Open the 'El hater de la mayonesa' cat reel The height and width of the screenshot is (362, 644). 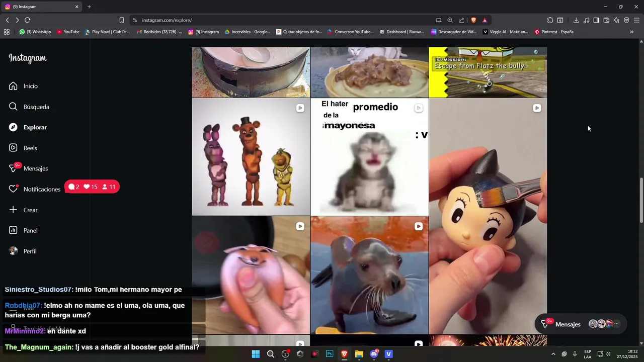coord(369,157)
